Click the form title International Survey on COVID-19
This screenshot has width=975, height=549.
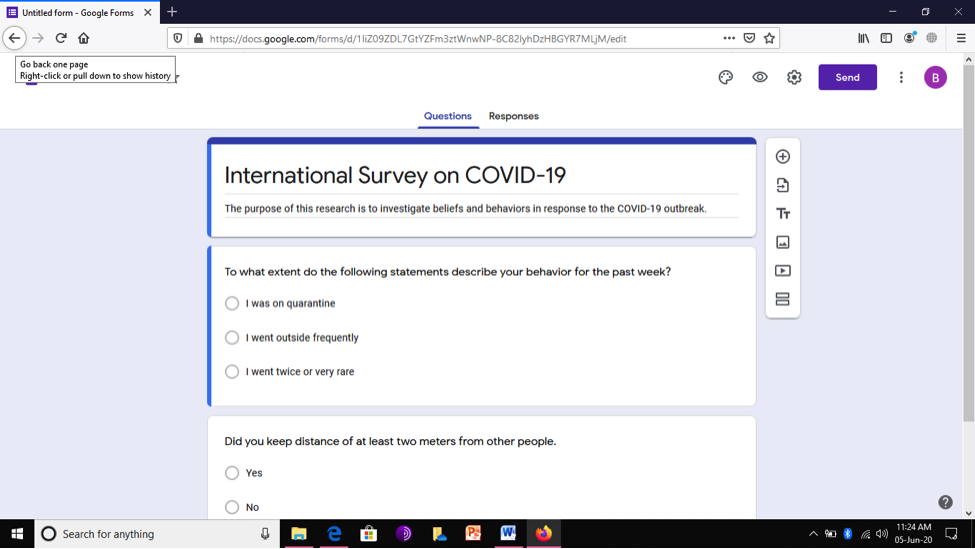[x=395, y=175]
